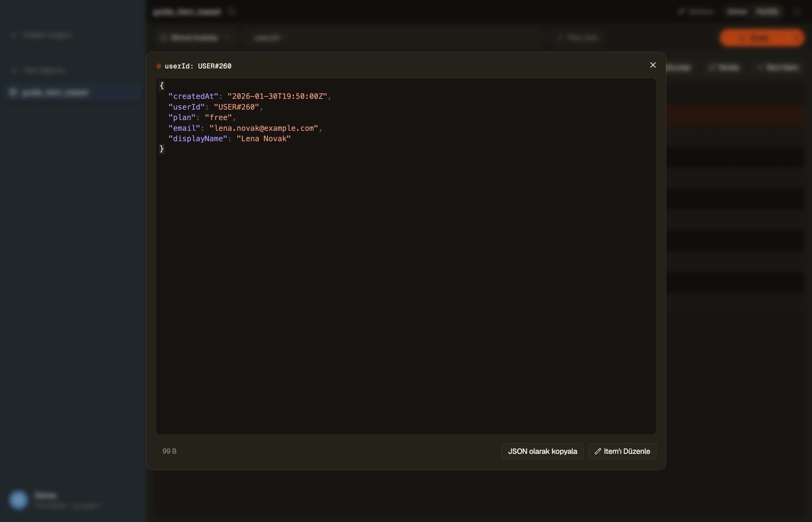Close the userId item dialog

coord(653,65)
